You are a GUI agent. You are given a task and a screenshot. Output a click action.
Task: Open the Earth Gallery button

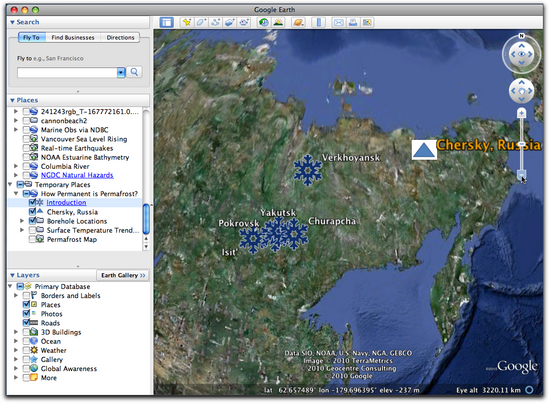[123, 275]
